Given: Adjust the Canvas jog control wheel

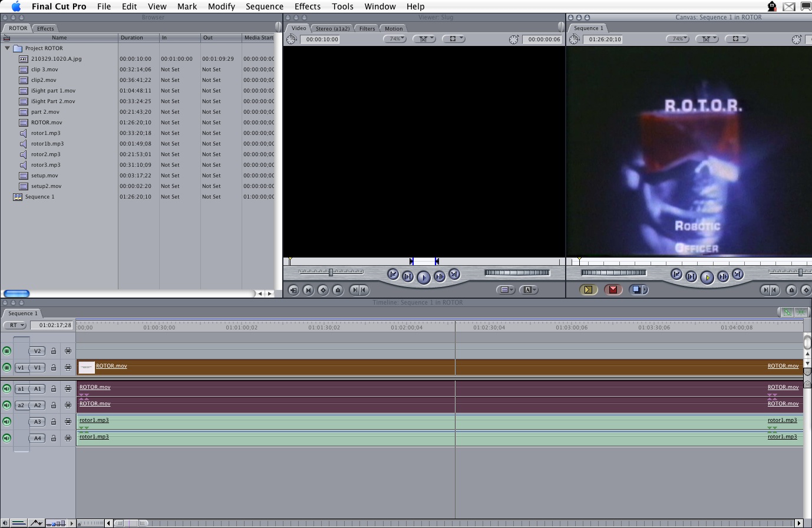Looking at the screenshot, I should point(613,272).
